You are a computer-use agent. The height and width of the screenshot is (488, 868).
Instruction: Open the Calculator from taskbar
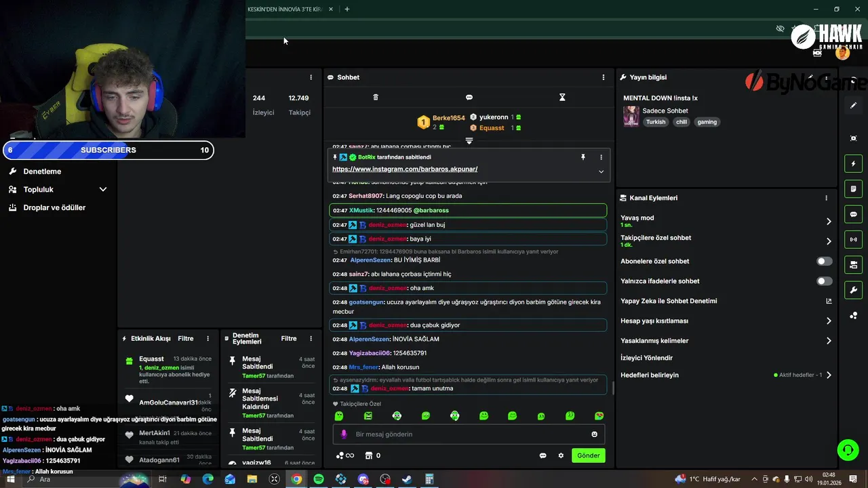click(429, 479)
